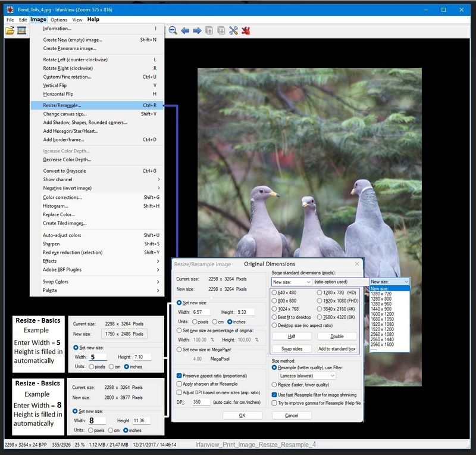The height and width of the screenshot is (455, 476).
Task: Click the next page toolbar icon
Action: click(x=221, y=30)
